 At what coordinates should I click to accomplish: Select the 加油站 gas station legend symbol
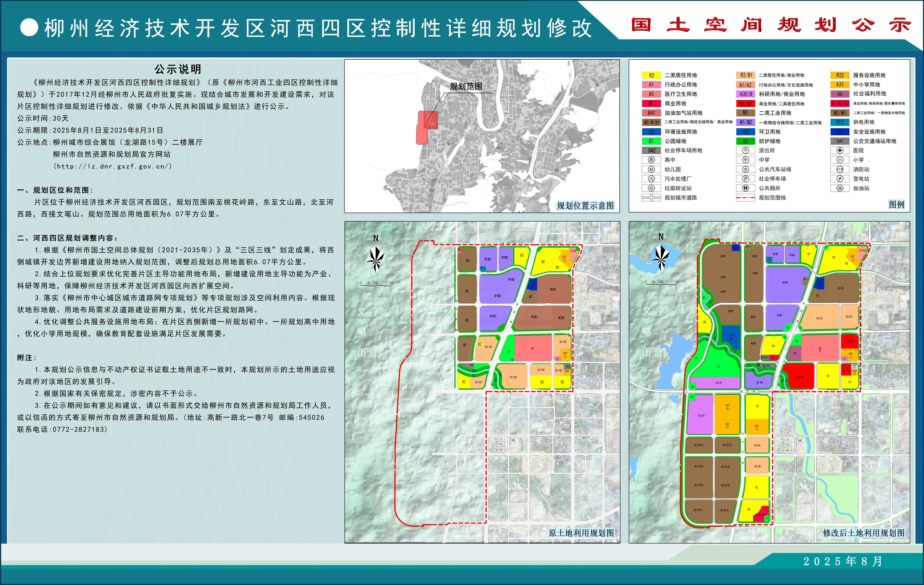[840, 188]
